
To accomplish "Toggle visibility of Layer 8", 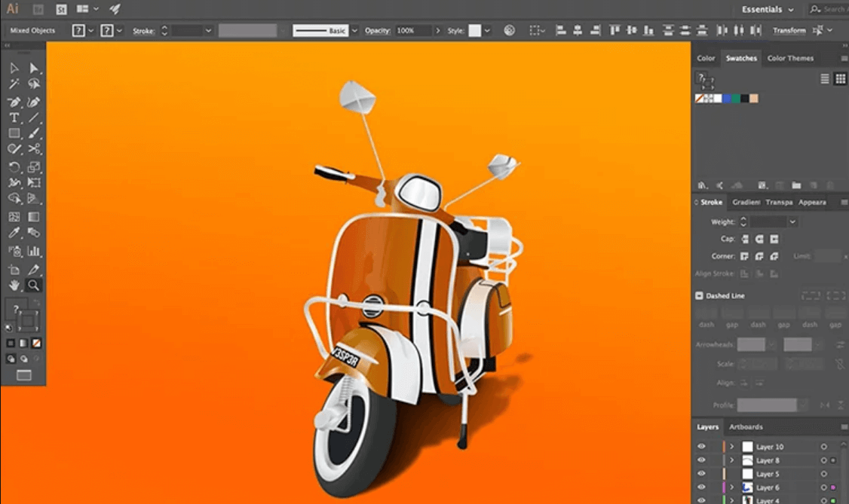I will pyautogui.click(x=701, y=460).
